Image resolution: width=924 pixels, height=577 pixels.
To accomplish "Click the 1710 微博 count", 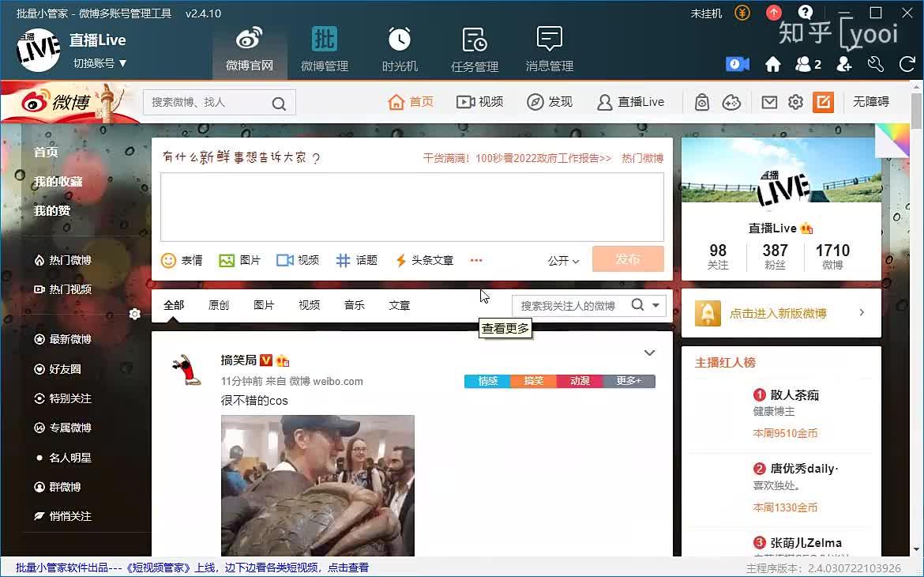I will (x=832, y=257).
